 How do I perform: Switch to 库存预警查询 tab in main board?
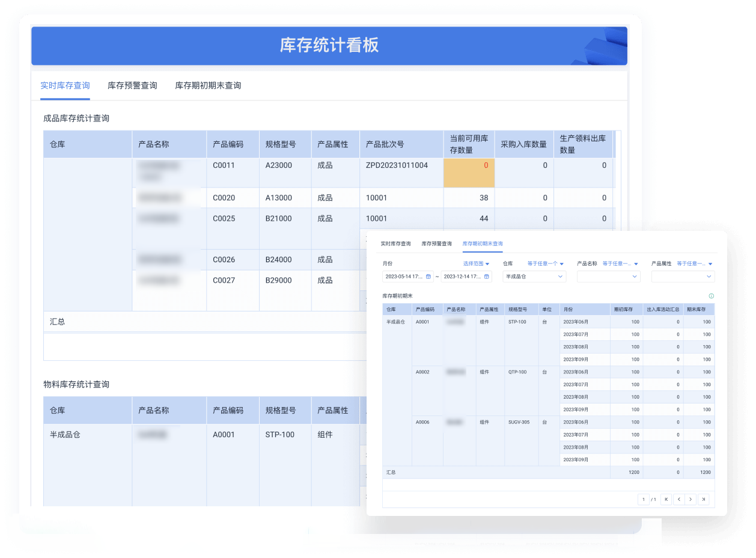(132, 85)
